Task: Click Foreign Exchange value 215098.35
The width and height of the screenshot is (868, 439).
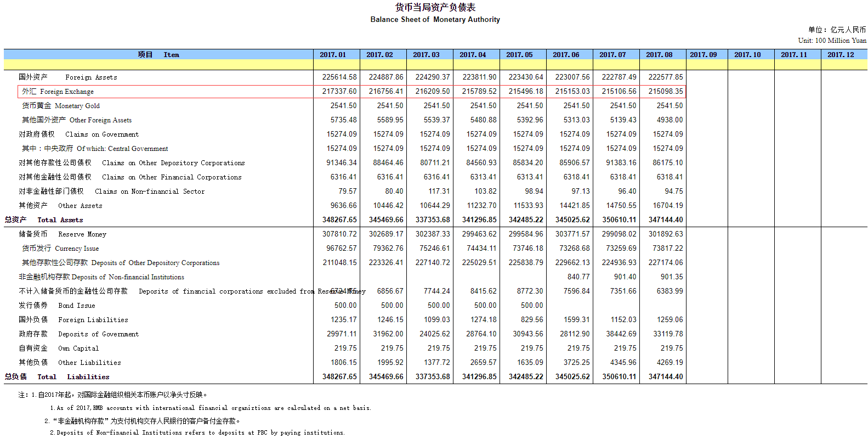Action: [666, 92]
